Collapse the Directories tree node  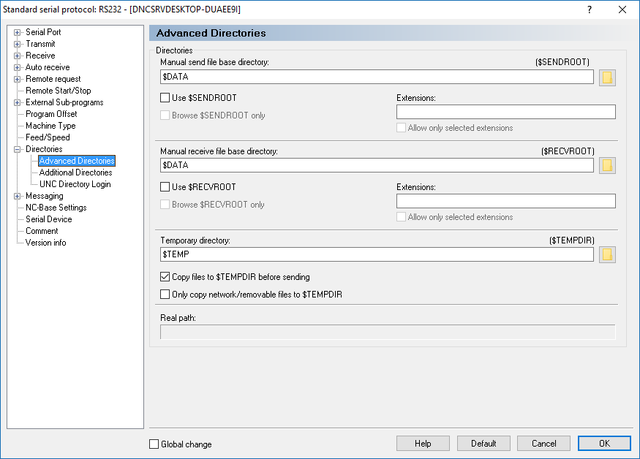coord(17,149)
